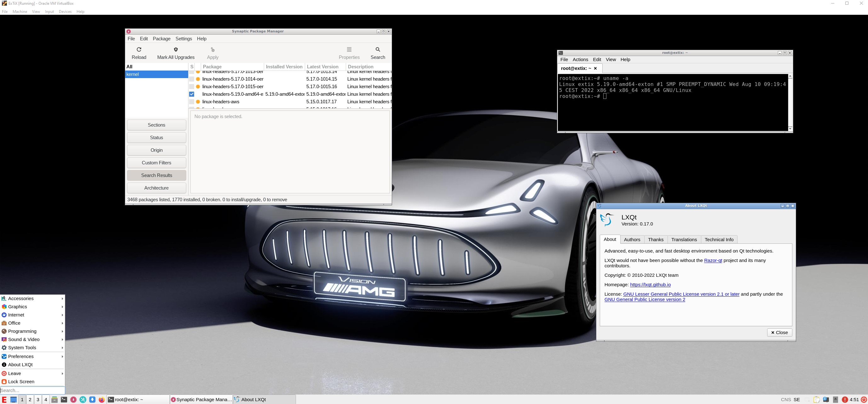Image resolution: width=868 pixels, height=404 pixels.
Task: Click the Apply gears icon in Synaptic
Action: point(213,50)
